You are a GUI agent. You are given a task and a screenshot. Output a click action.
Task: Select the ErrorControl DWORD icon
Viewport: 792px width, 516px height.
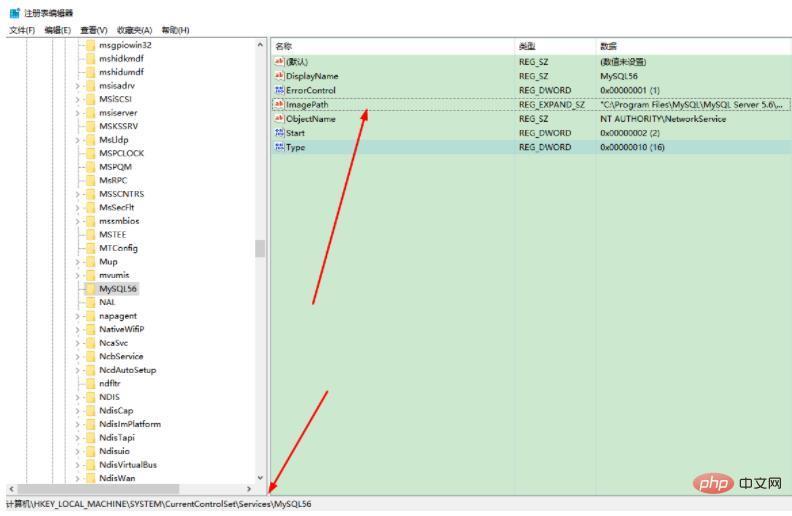(x=279, y=90)
